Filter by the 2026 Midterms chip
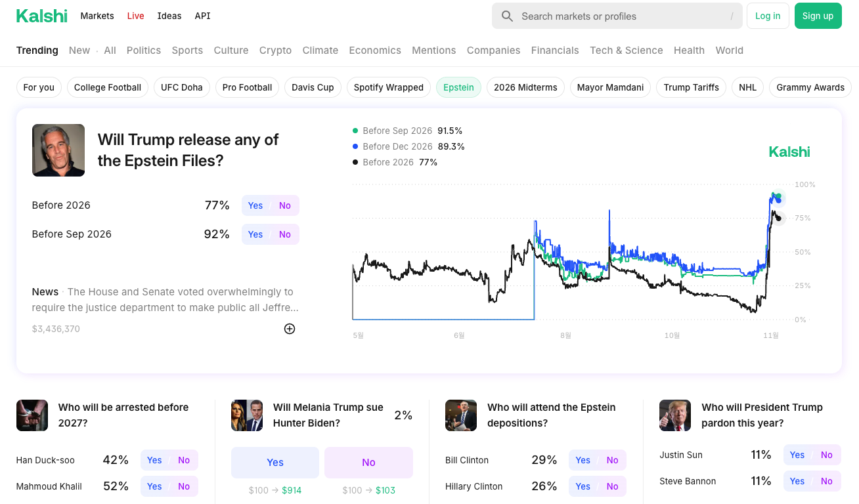Viewport: 859px width, 504px height. [x=525, y=87]
